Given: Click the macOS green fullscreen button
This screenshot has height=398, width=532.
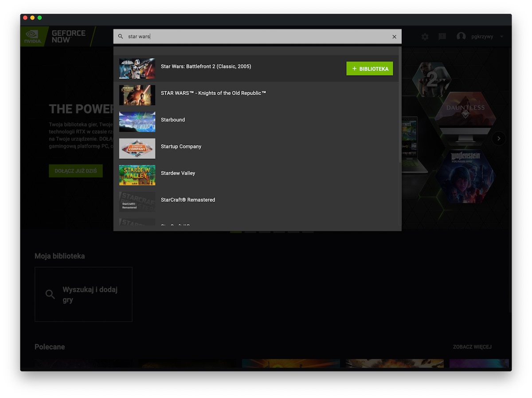Looking at the screenshot, I should 39,18.
